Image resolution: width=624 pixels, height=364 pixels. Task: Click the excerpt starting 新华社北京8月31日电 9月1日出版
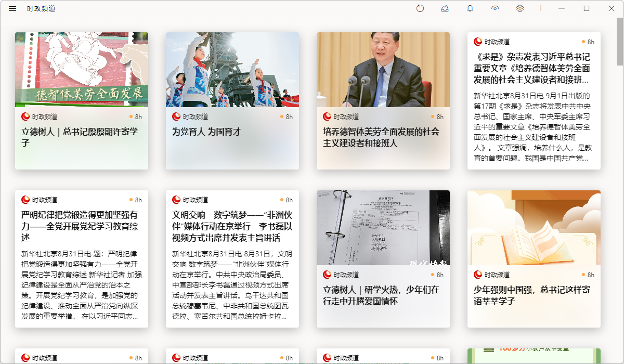533,127
